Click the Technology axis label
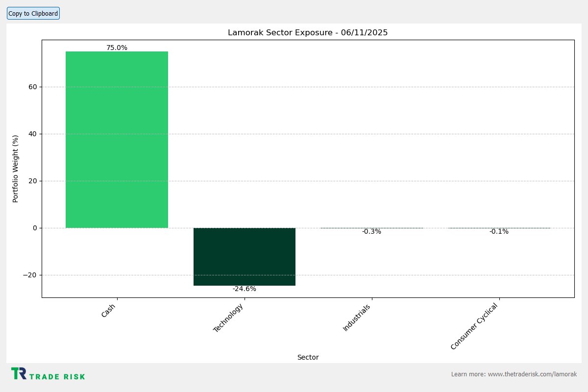 228,318
